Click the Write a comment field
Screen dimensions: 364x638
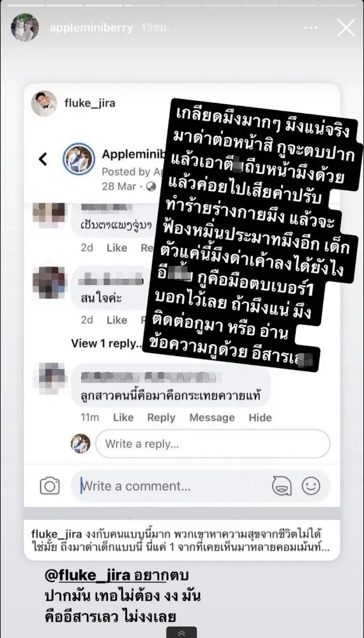click(171, 486)
